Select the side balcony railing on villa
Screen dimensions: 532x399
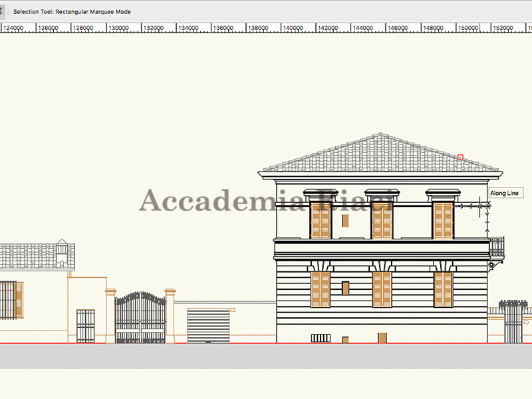496,247
